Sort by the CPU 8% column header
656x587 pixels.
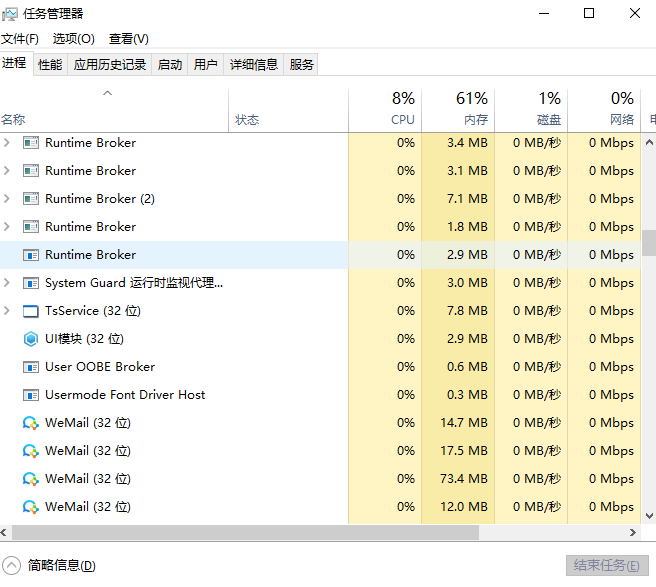pyautogui.click(x=385, y=110)
